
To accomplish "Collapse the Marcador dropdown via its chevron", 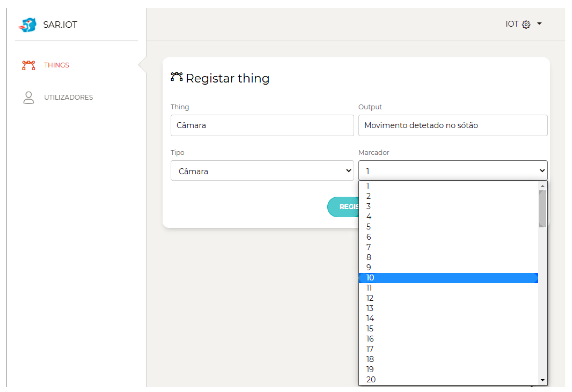I will click(542, 171).
